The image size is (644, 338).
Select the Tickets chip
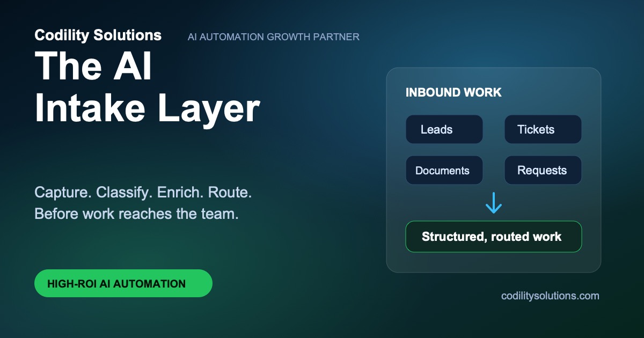[543, 129]
